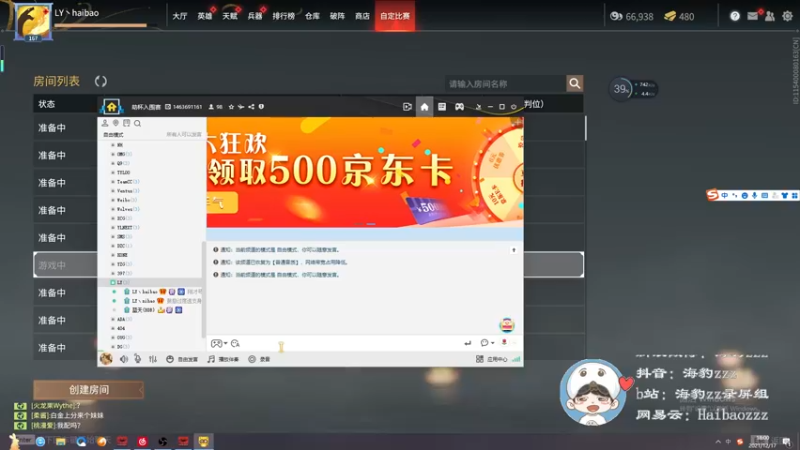Click the room name search field
Image resolution: width=800 pixels, height=450 pixels.
(x=505, y=84)
